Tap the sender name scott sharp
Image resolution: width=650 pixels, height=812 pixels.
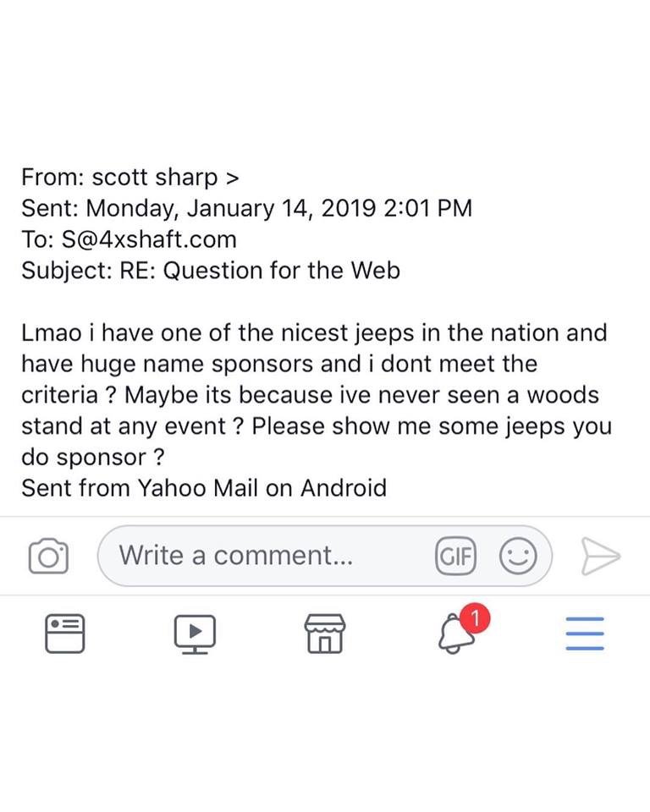155,178
